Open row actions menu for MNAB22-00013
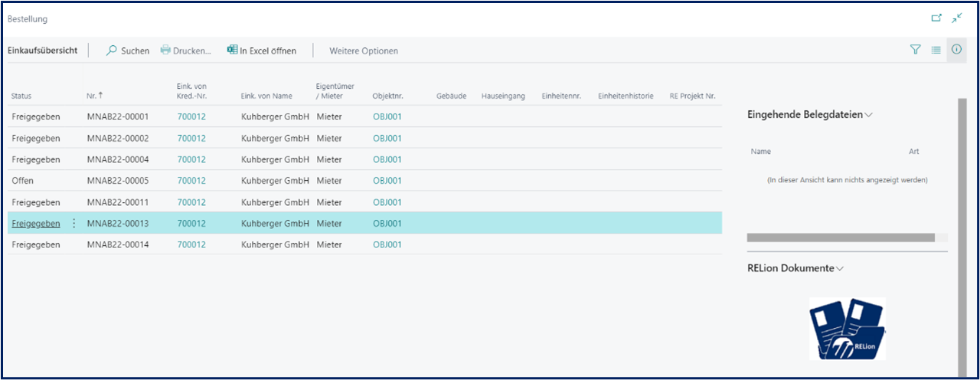Viewport: 980px width, 380px height. click(x=74, y=224)
